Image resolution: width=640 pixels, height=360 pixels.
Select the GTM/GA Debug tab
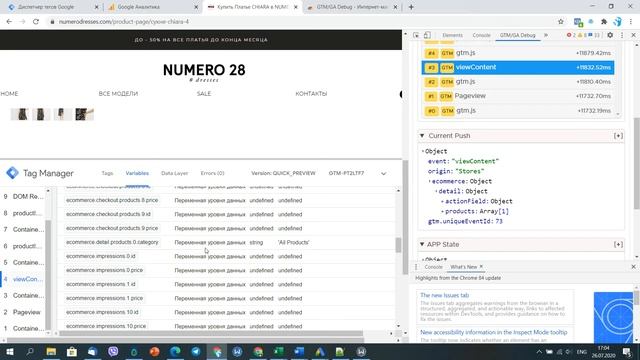coord(517,36)
